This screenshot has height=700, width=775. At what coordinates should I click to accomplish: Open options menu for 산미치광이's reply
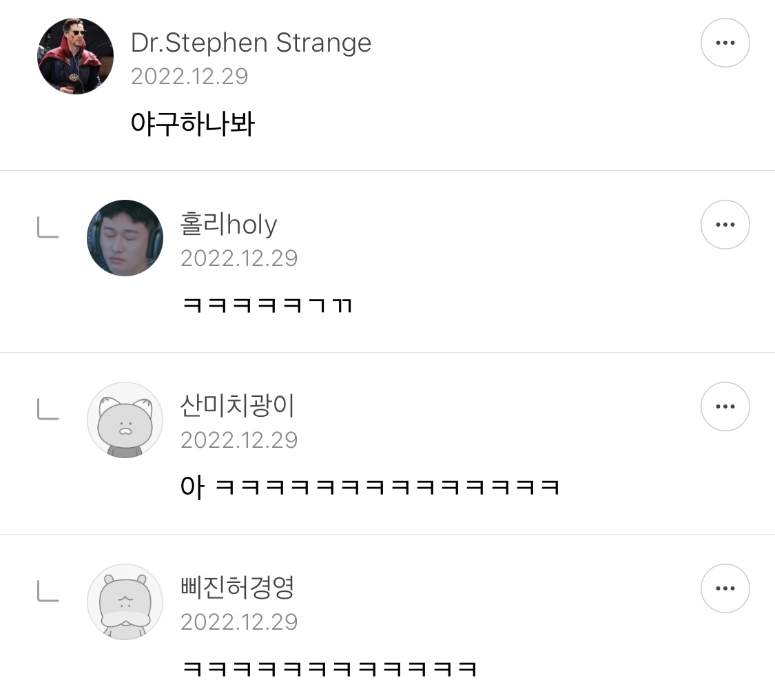(725, 406)
